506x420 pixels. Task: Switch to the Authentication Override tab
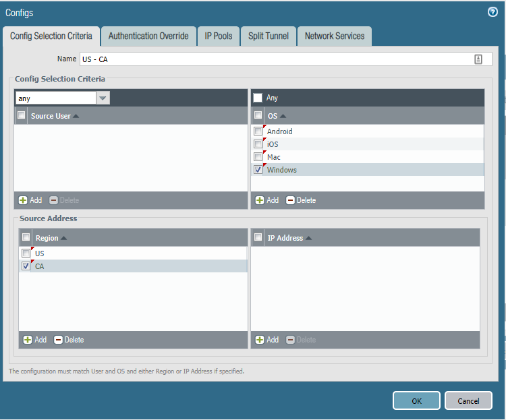click(x=148, y=36)
